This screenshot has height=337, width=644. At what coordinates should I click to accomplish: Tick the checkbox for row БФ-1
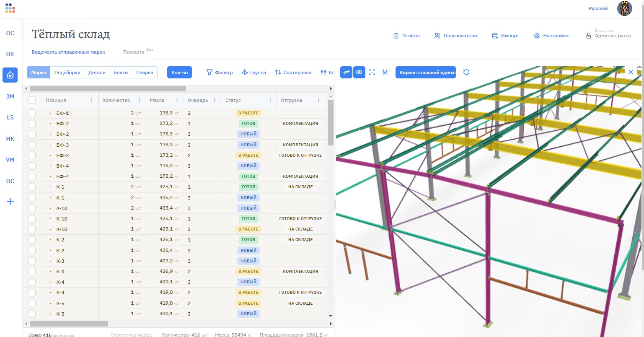point(32,113)
